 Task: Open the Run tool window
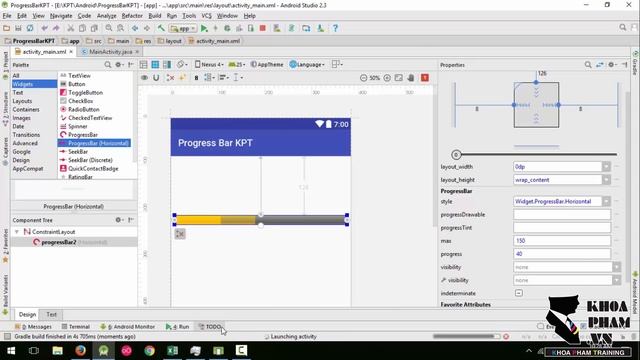178,327
